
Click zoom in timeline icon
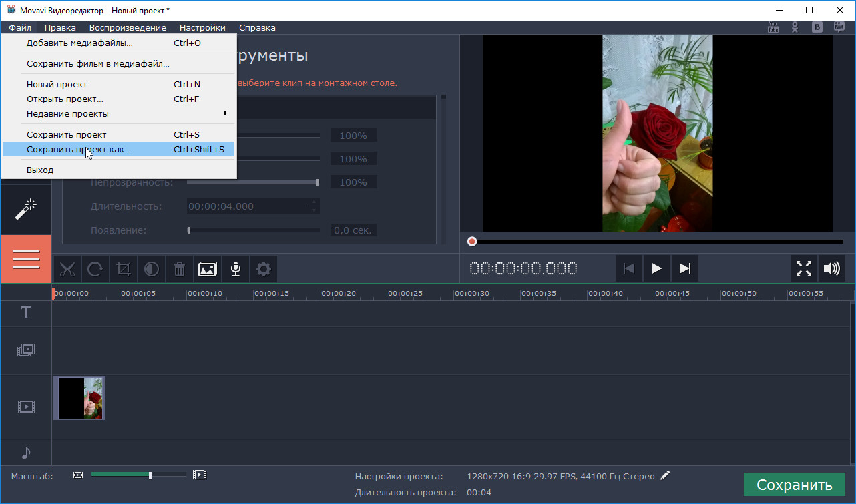(x=200, y=475)
